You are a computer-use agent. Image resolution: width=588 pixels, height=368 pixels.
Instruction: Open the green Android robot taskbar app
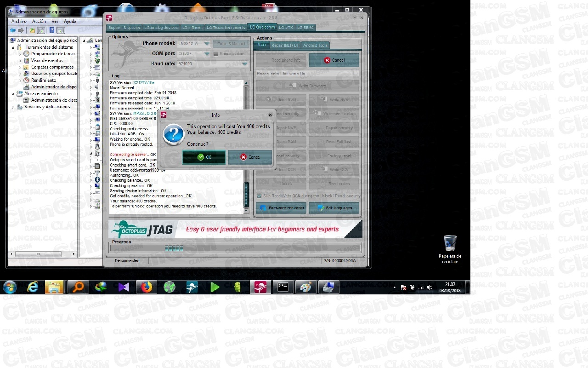pos(237,287)
